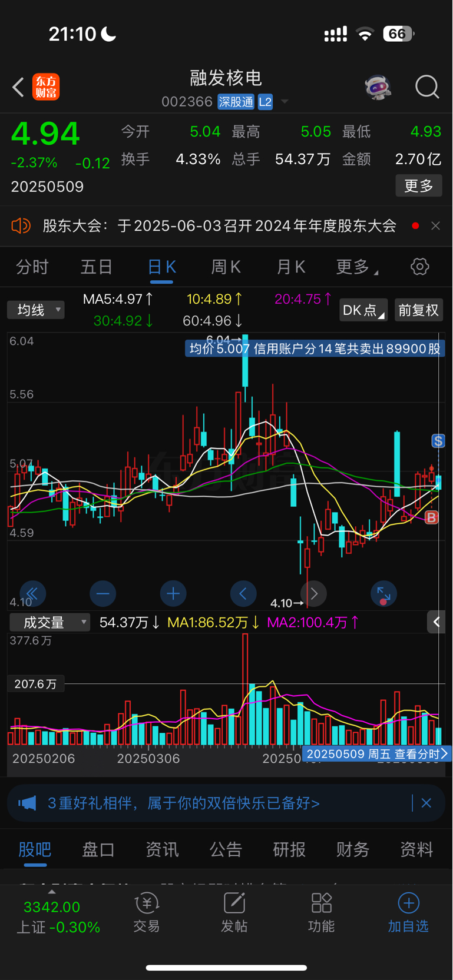Tap 查看分时 for 20250509
Viewport: 453px width, 980px height.
[x=377, y=754]
